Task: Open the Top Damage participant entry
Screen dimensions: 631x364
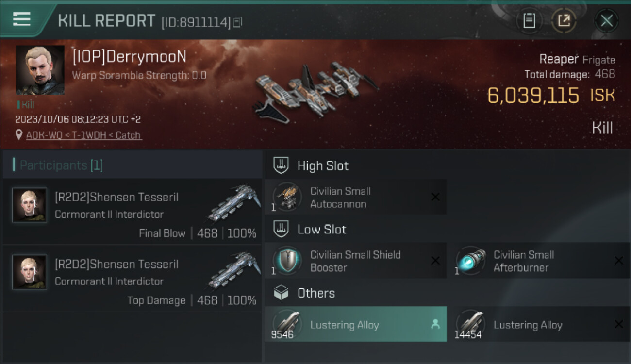Action: point(132,279)
